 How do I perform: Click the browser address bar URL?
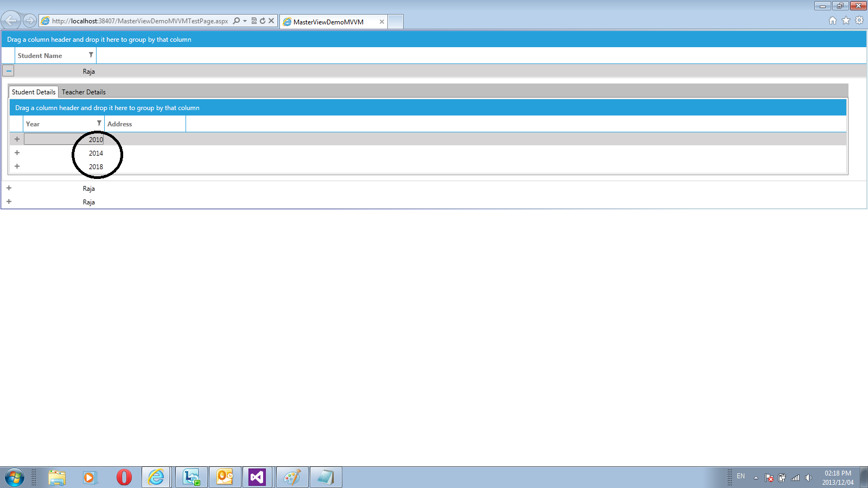pos(140,21)
